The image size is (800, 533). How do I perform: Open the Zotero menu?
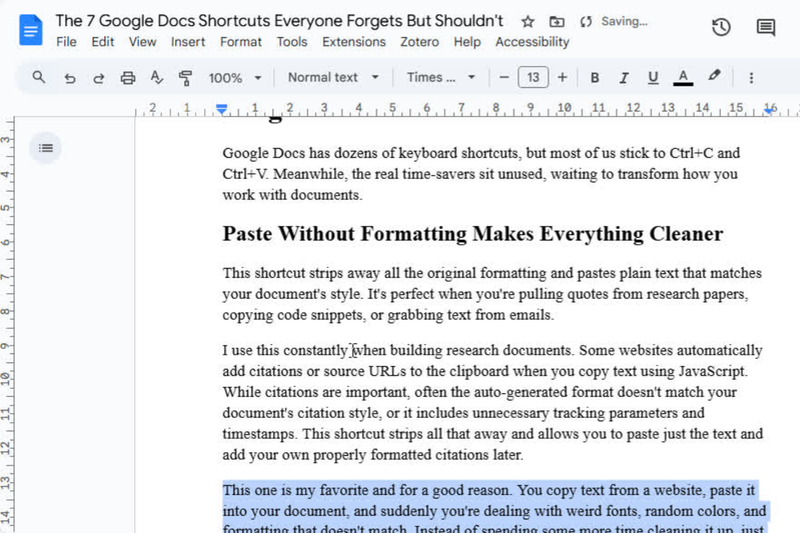tap(419, 42)
